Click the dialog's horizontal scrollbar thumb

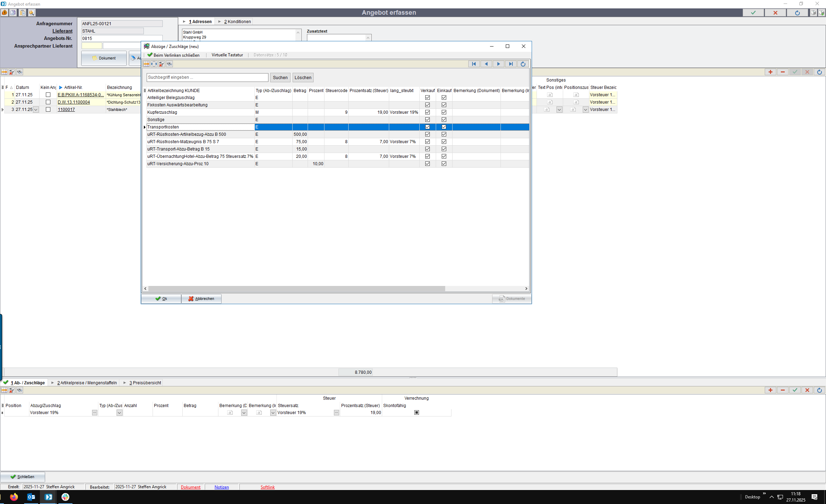click(x=296, y=289)
